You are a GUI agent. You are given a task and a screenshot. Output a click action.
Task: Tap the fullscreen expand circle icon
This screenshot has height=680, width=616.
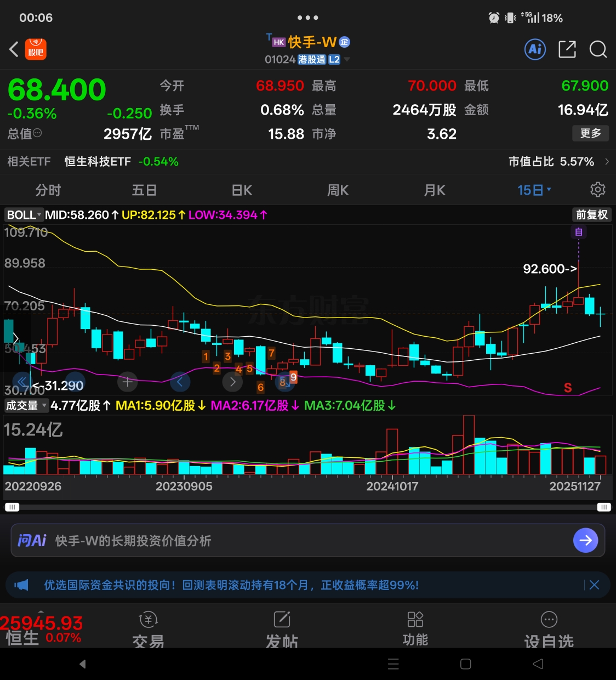pos(284,382)
